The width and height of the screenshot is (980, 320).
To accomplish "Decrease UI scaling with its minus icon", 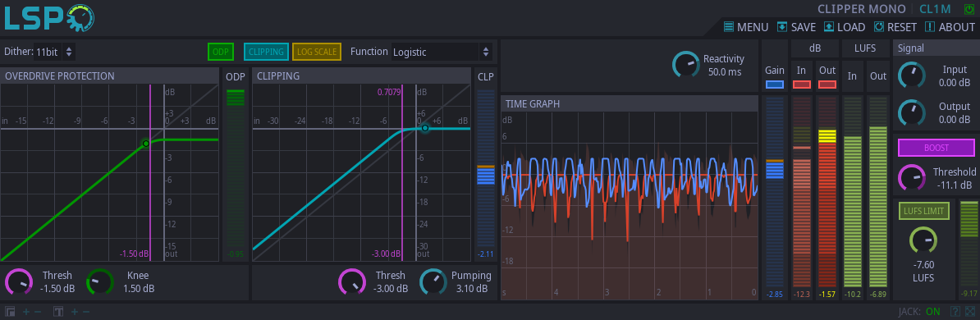I will pos(38,311).
